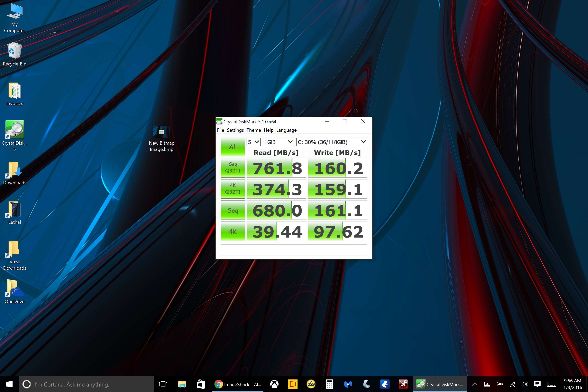588x392 pixels.
Task: Open the Invoices folder on the desktop
Action: (x=15, y=94)
